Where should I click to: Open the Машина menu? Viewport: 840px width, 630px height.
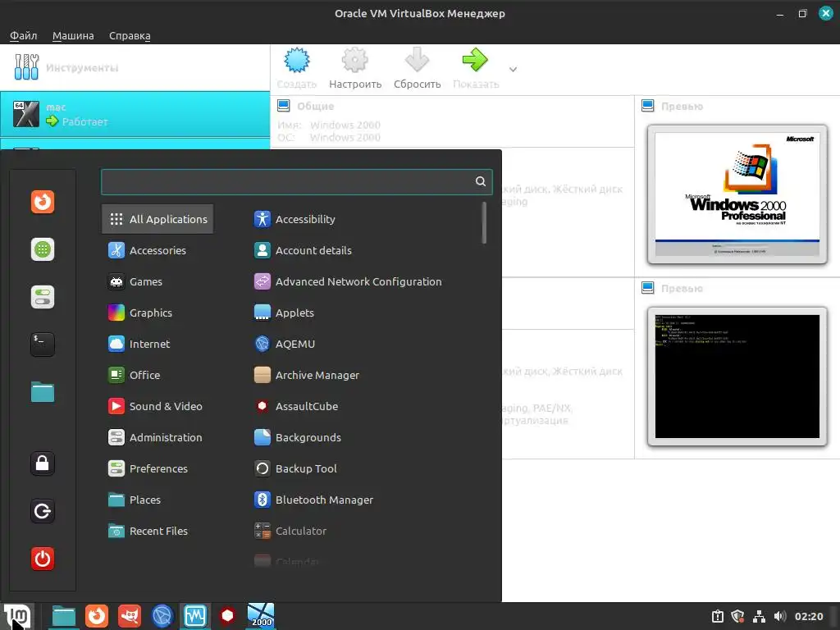73,36
